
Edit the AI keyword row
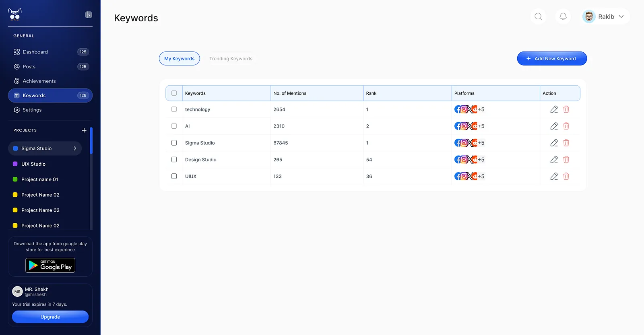point(554,126)
